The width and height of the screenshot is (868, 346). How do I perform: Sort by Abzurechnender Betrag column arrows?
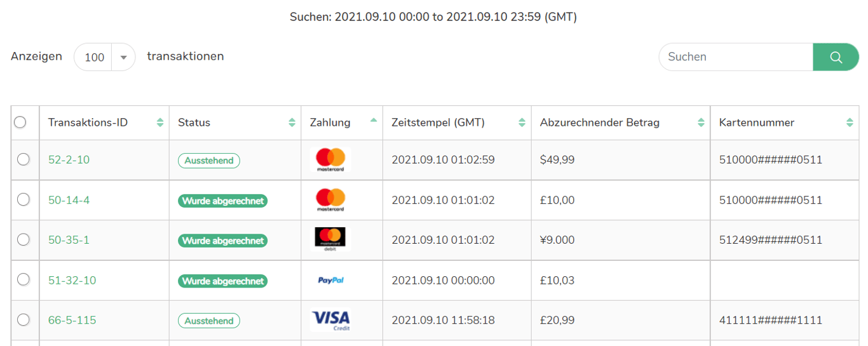click(x=701, y=123)
